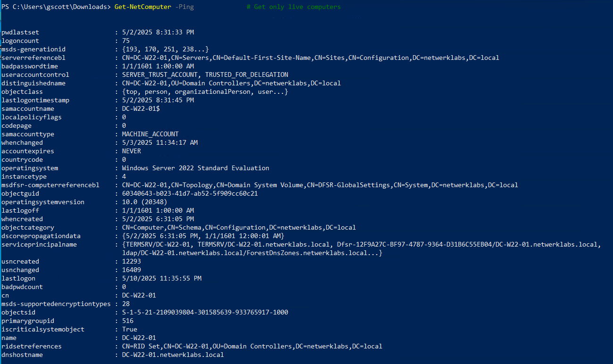
Task: Click the PS prompt path C:\Users\gscott\Downloads
Action: click(x=60, y=7)
